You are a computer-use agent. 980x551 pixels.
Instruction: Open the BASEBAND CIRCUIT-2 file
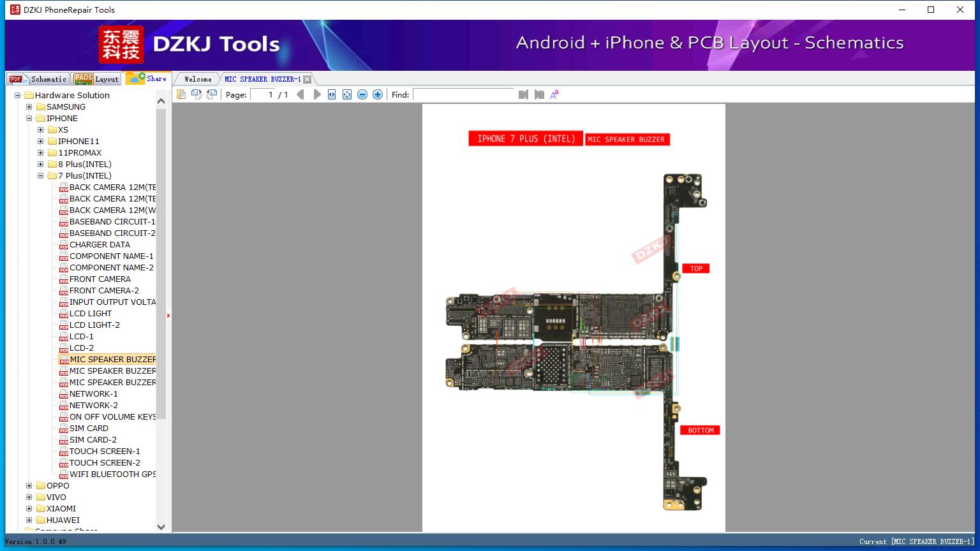[112, 233]
